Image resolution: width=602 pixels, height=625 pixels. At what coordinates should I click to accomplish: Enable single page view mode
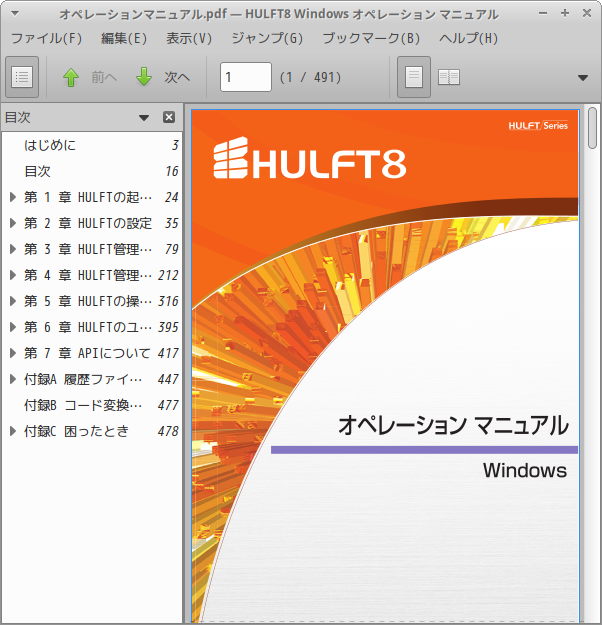(414, 77)
